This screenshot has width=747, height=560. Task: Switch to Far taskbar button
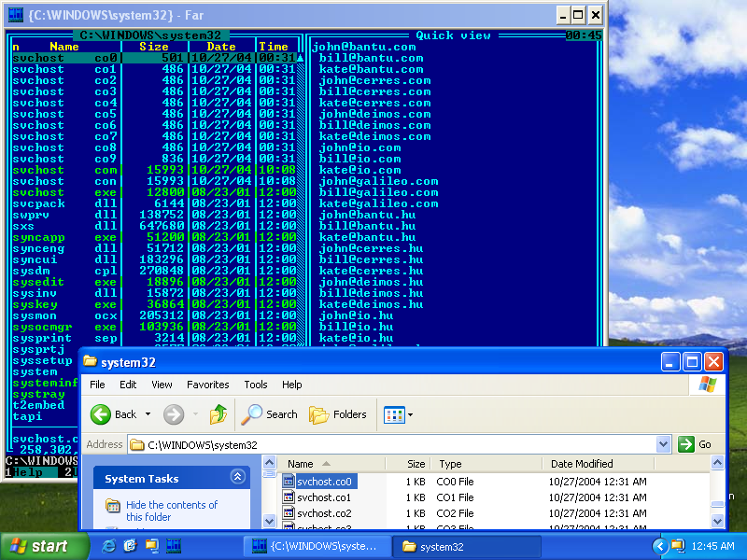pyautogui.click(x=317, y=546)
